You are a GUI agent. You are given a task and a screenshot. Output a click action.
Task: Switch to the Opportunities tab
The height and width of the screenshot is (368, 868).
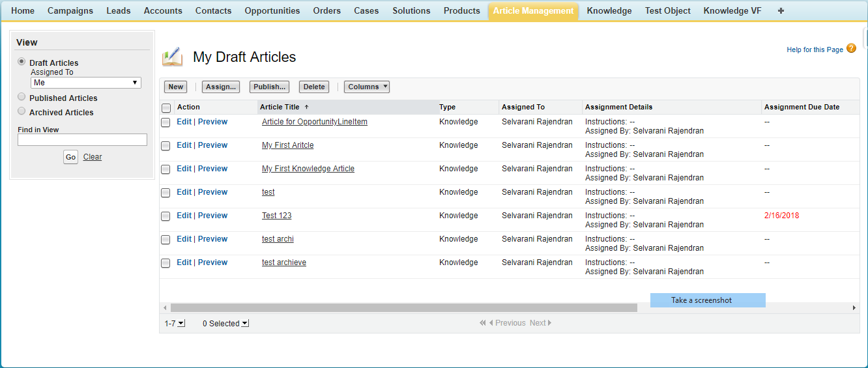272,11
